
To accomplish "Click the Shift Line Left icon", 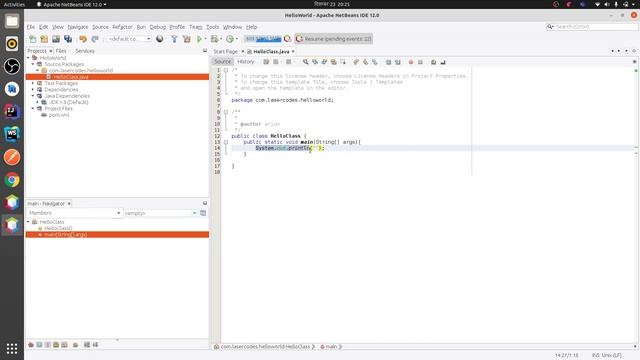I will click(388, 62).
